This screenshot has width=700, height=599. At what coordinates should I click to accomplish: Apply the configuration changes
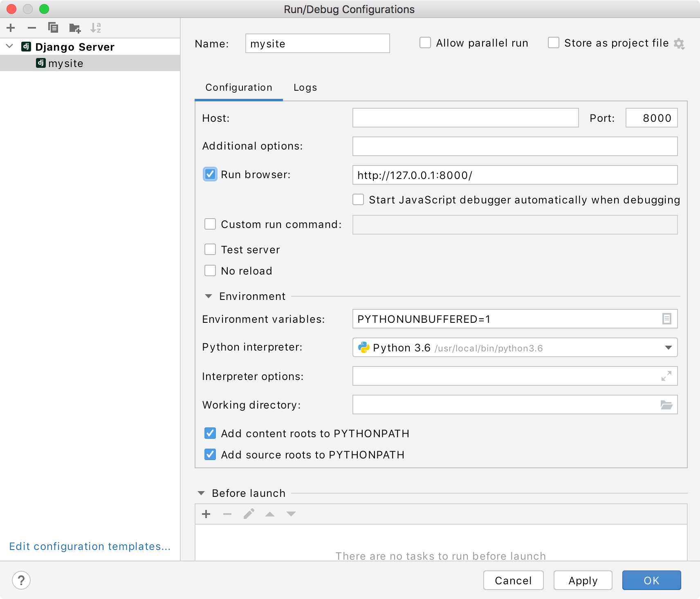[x=583, y=580]
